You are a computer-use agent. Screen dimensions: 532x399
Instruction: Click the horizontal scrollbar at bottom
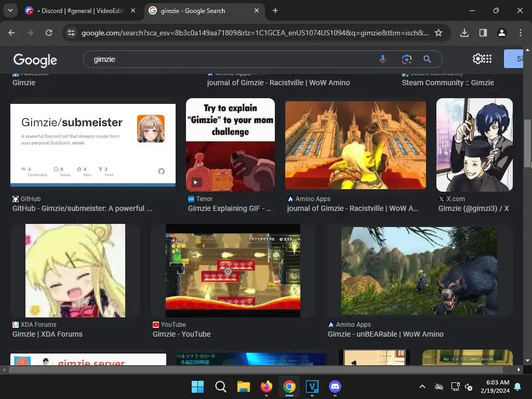tap(255, 369)
